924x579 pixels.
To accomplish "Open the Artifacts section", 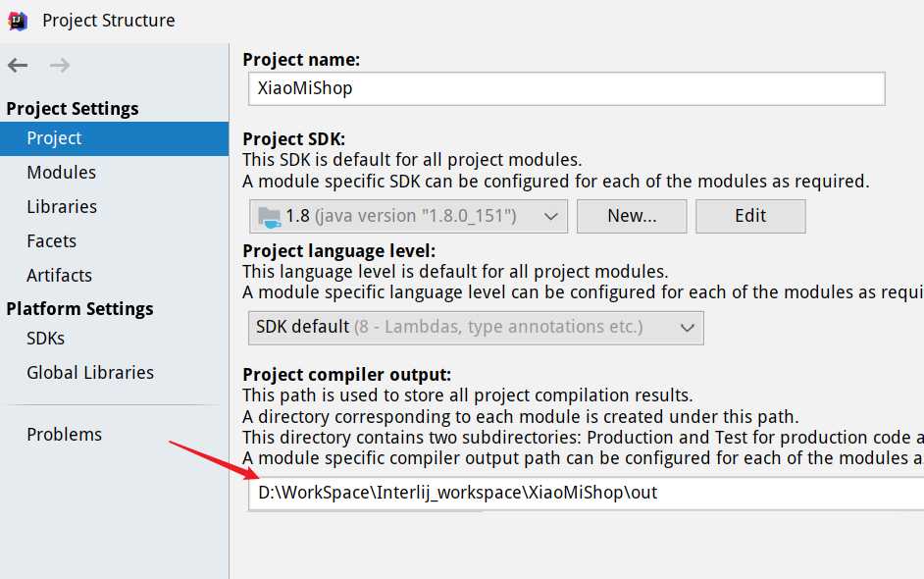I will click(x=59, y=276).
